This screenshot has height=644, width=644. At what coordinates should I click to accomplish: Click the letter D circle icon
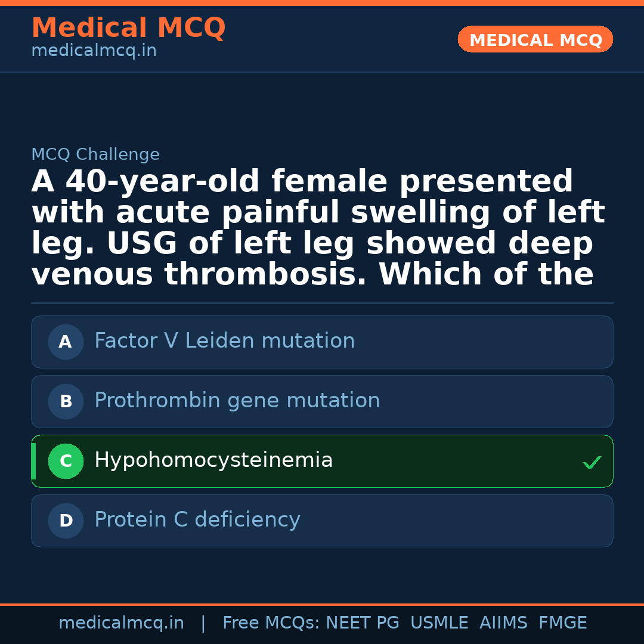pyautogui.click(x=66, y=521)
